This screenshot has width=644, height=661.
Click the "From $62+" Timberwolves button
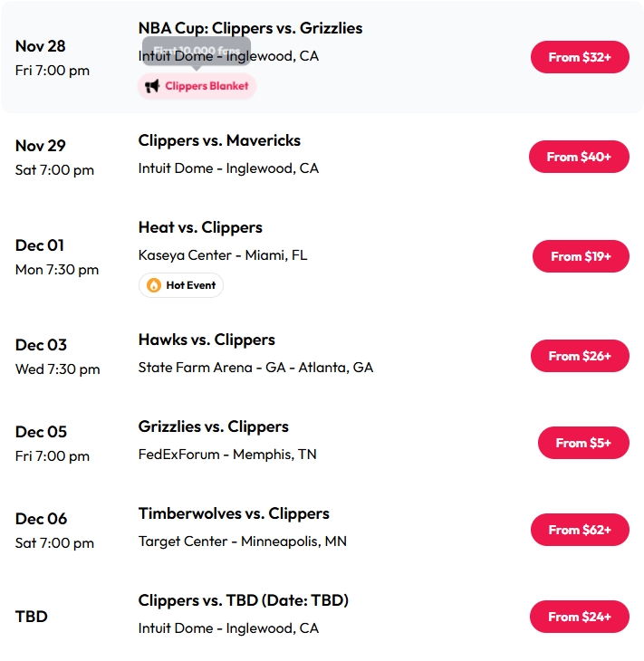pyautogui.click(x=580, y=530)
